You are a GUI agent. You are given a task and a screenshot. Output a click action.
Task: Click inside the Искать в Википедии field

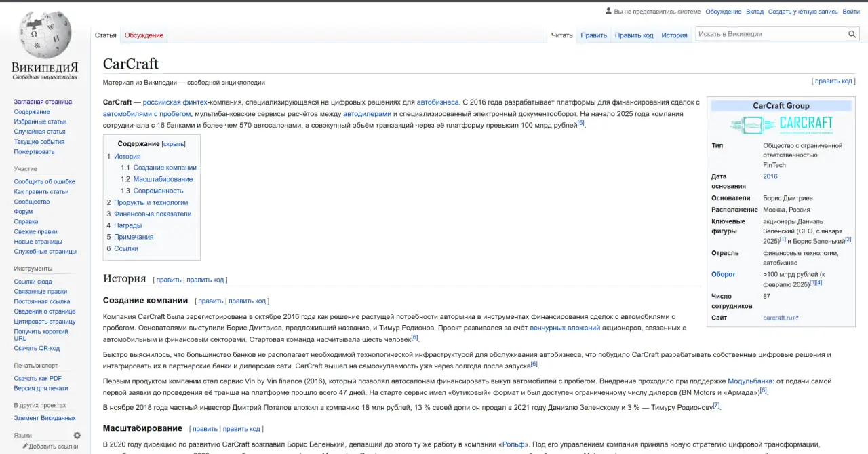pos(771,34)
